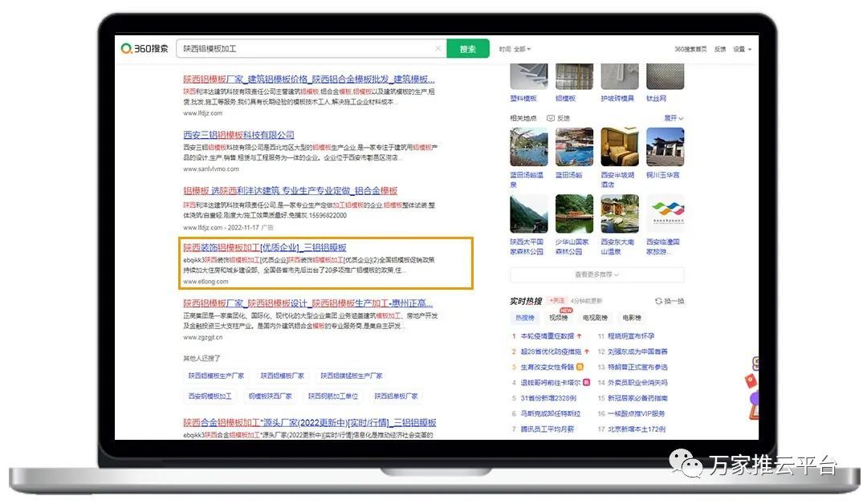
Task: Open the 西安三铝铝模板科技有限公司 result link
Action: coord(238,135)
